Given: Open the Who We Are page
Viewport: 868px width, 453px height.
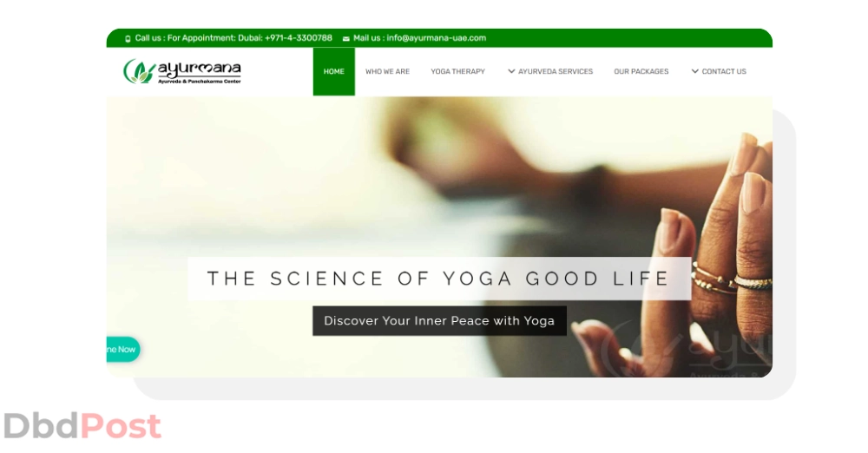Looking at the screenshot, I should (x=387, y=71).
